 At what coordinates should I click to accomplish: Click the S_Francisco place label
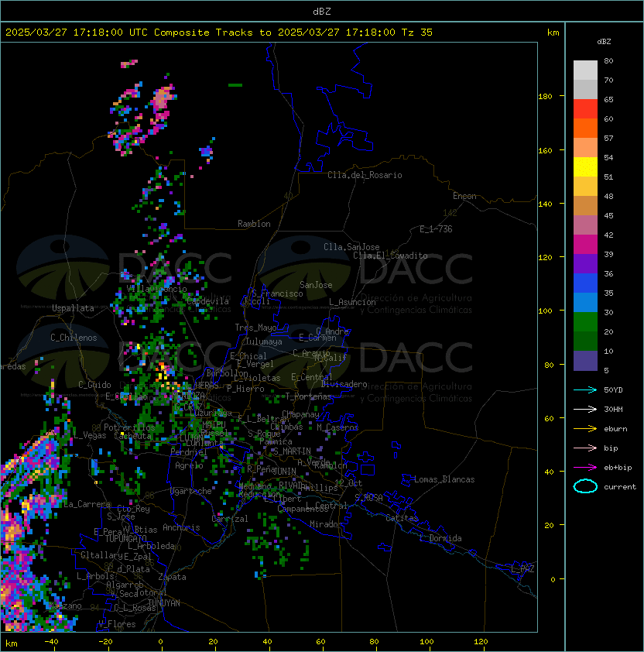(277, 293)
